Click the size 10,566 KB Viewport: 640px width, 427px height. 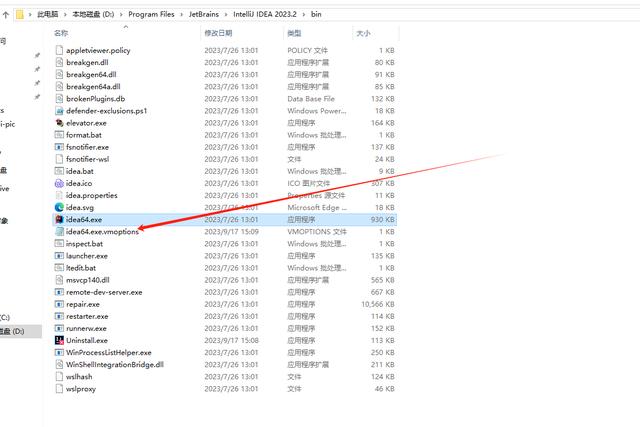coord(378,305)
